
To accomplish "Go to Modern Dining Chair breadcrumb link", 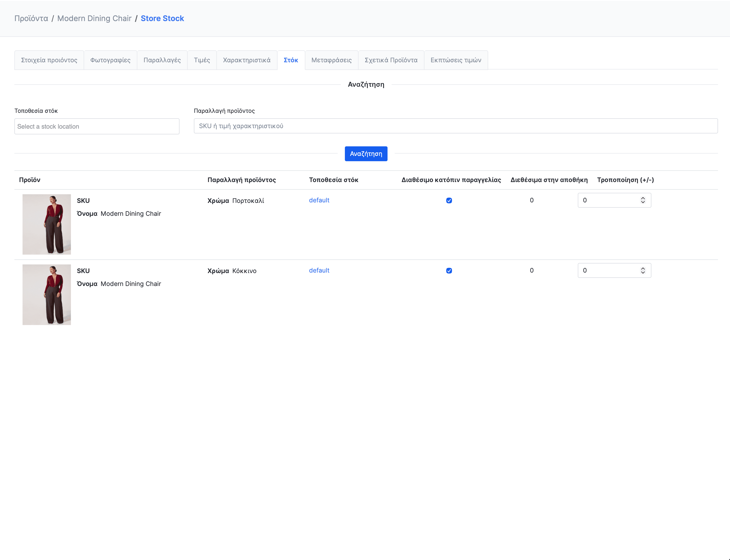I will (94, 18).
